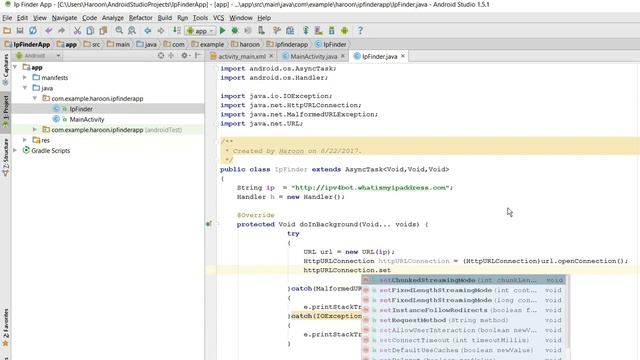Click the Make Project icon
This screenshot has width=640, height=360.
point(176,31)
